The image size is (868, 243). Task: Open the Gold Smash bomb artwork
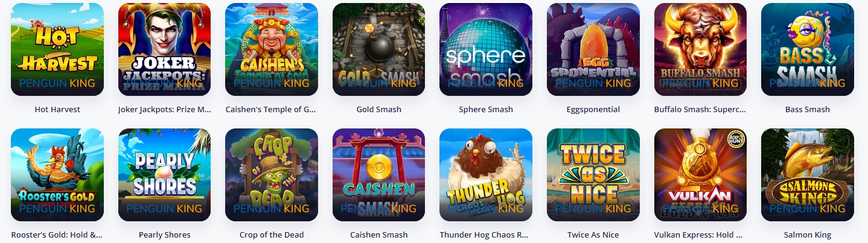(378, 49)
